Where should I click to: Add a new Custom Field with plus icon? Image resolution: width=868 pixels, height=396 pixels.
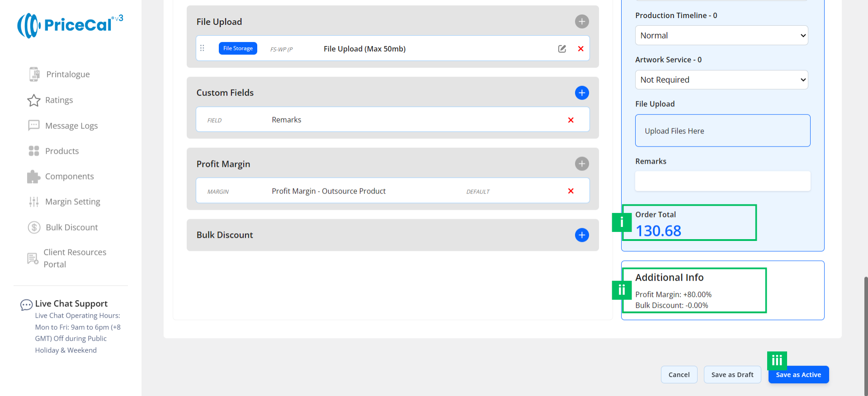coord(581,93)
